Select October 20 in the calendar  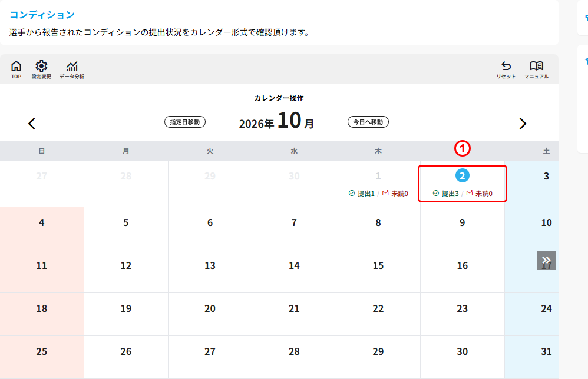[x=210, y=308]
